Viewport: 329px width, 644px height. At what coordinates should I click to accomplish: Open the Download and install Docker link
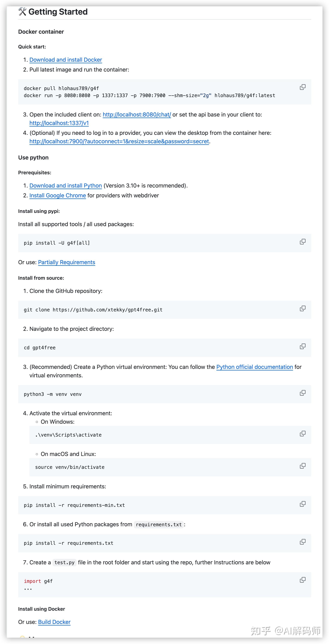[x=65, y=60]
